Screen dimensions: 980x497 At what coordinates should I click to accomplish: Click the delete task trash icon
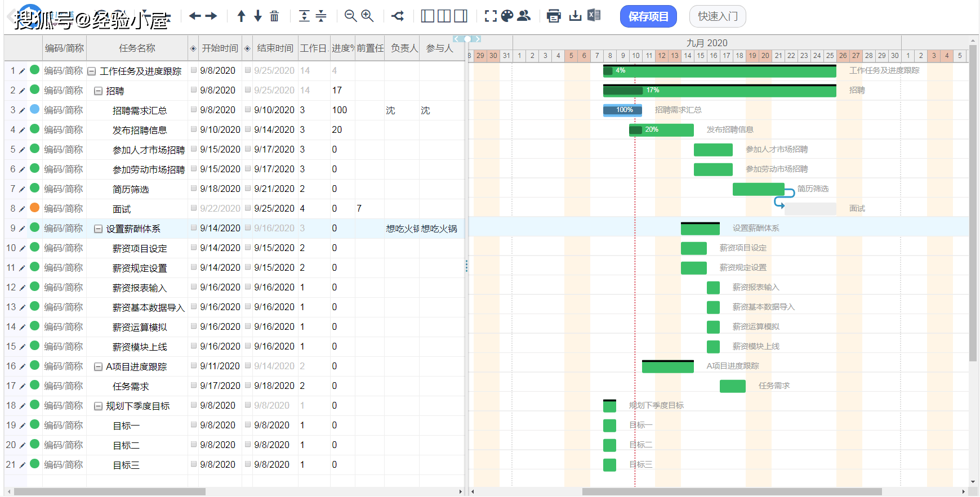(274, 16)
